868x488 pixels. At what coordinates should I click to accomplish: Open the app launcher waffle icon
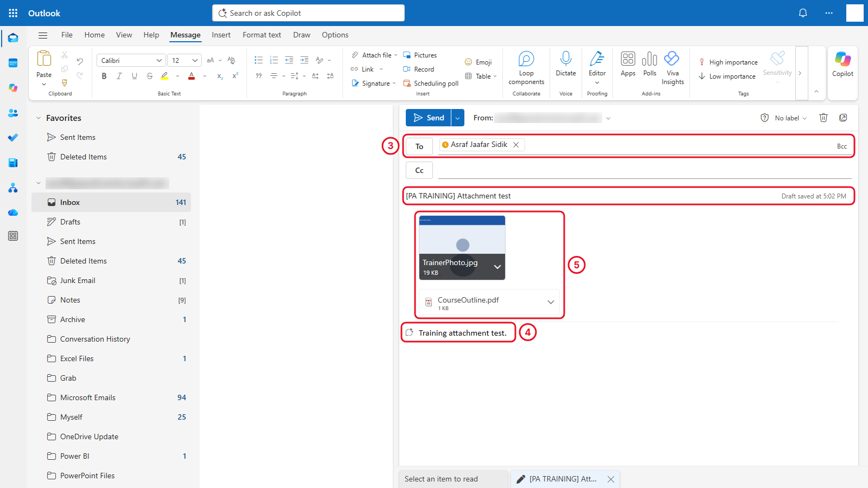13,13
